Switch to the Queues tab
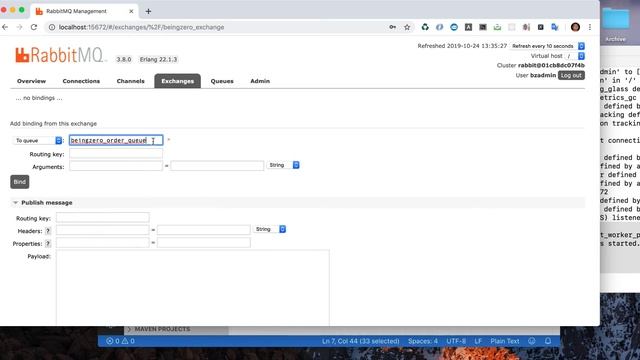640x360 pixels. [x=222, y=81]
